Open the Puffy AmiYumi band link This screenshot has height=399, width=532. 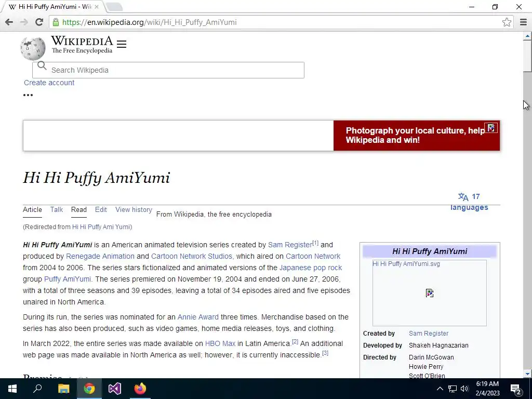(68, 279)
